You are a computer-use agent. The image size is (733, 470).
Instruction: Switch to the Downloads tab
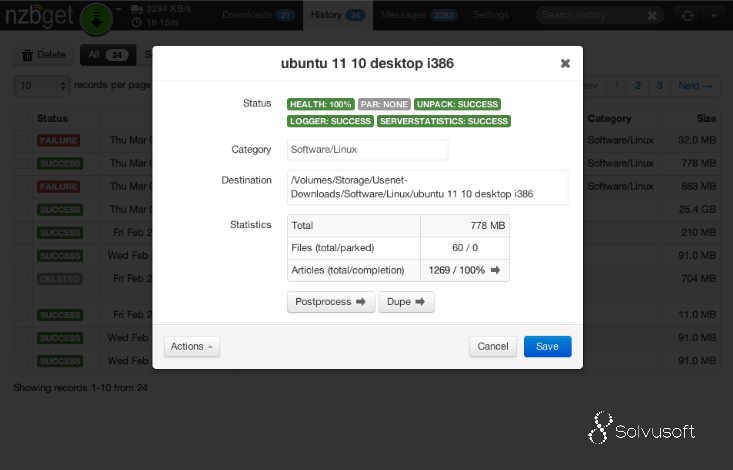258,15
